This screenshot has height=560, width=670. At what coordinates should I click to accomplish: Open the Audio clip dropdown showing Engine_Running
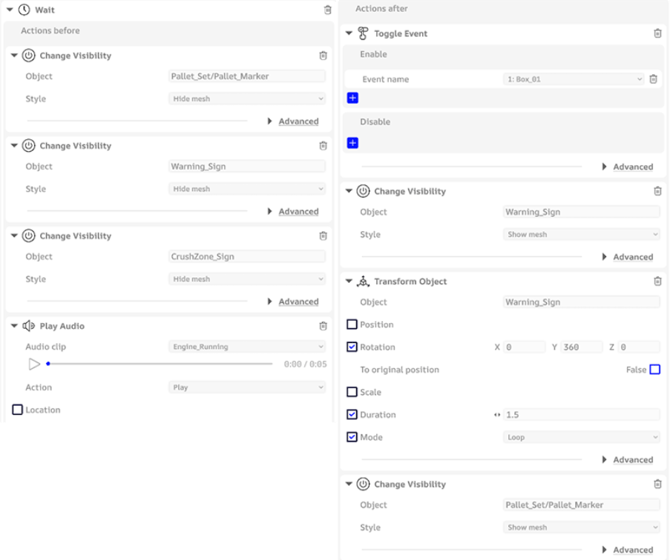coord(247,347)
